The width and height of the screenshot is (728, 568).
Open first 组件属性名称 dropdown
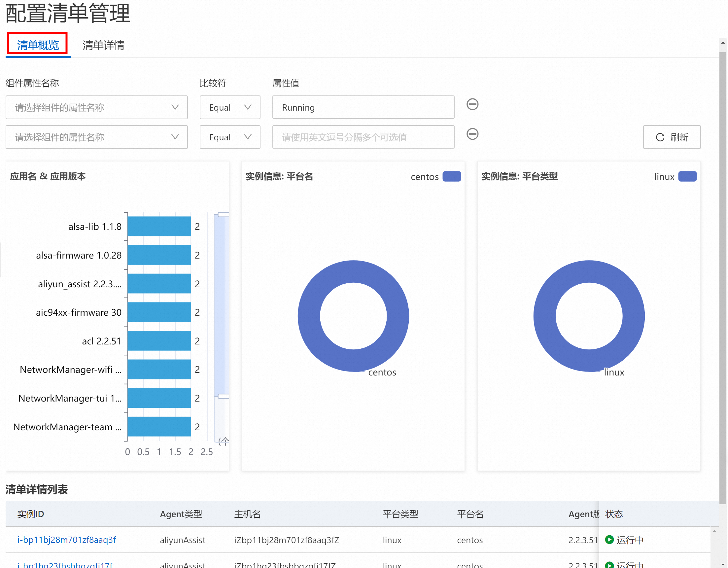click(x=96, y=107)
